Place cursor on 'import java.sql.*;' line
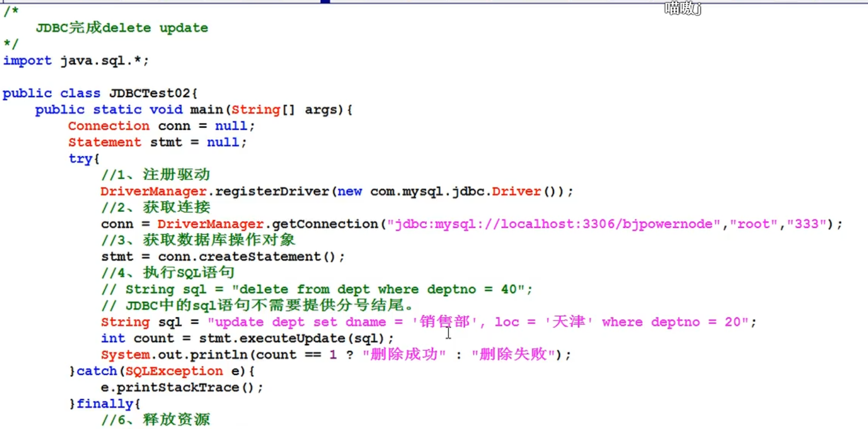Screen dimensions: 868x429 76,61
